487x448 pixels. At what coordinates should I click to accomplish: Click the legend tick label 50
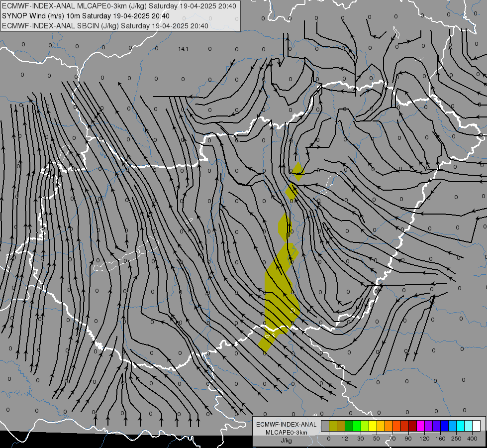377,439
